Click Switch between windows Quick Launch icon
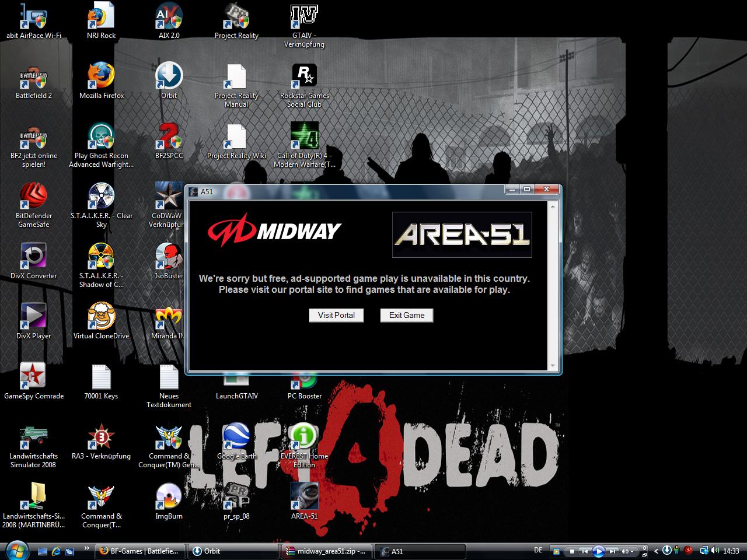The image size is (747, 560). pyautogui.click(x=69, y=551)
